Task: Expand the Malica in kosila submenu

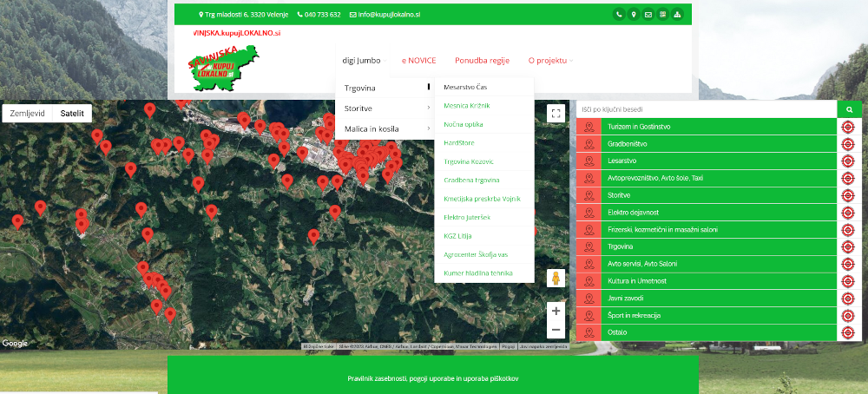Action: [x=385, y=129]
